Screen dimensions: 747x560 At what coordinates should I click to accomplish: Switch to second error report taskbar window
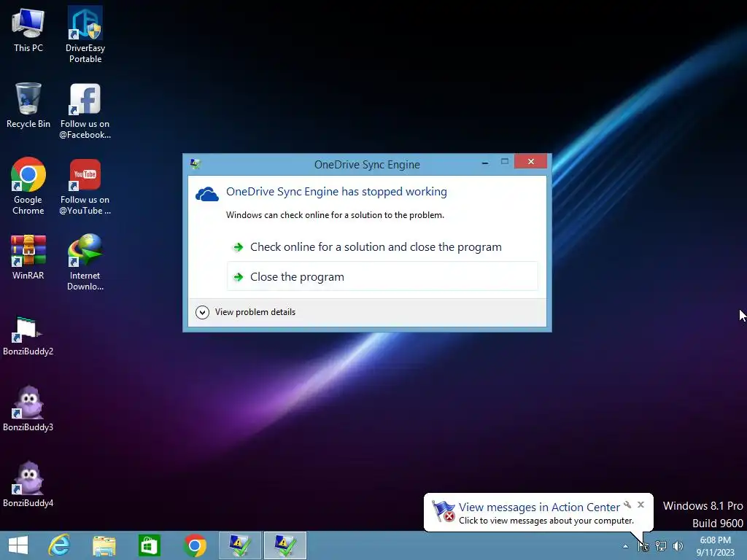click(285, 545)
